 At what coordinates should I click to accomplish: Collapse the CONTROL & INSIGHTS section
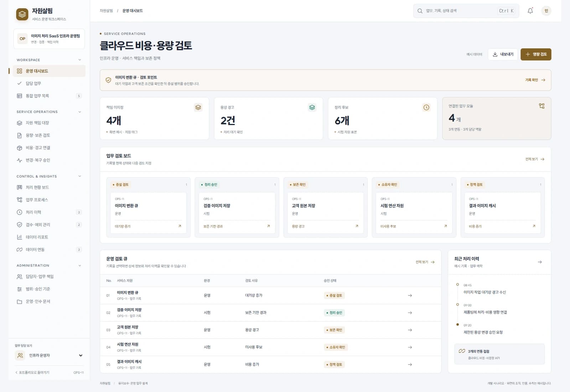[x=79, y=176]
